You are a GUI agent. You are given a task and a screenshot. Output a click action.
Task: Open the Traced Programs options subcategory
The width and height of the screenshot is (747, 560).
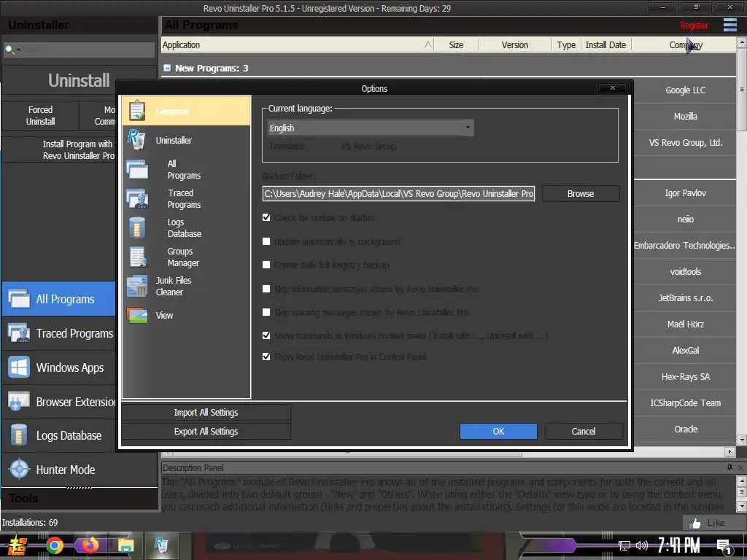coord(186,198)
